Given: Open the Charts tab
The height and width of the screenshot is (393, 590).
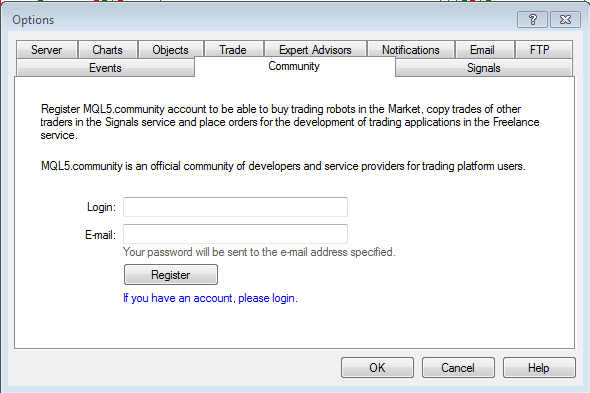Looking at the screenshot, I should [108, 50].
